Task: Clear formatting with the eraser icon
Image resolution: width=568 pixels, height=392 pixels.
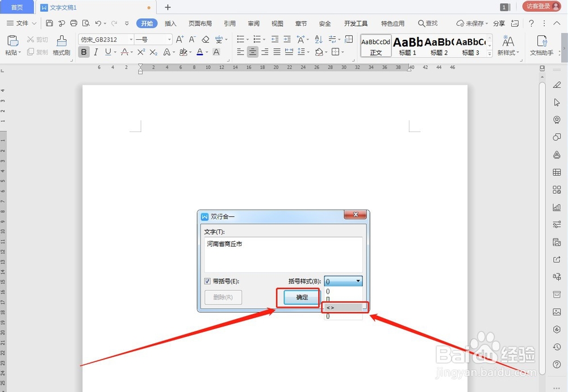Action: point(206,39)
